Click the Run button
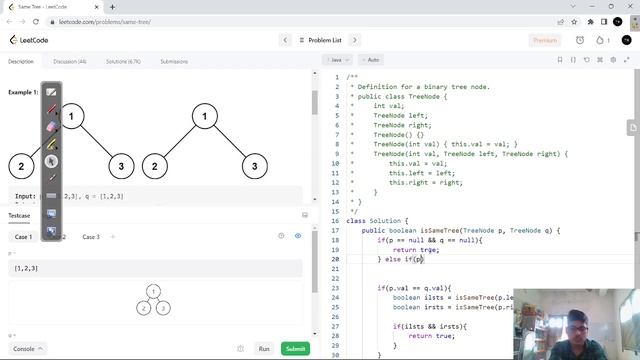 (x=264, y=349)
